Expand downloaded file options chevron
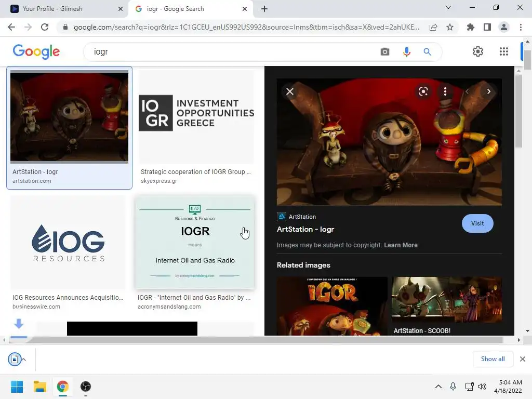 click(24, 360)
